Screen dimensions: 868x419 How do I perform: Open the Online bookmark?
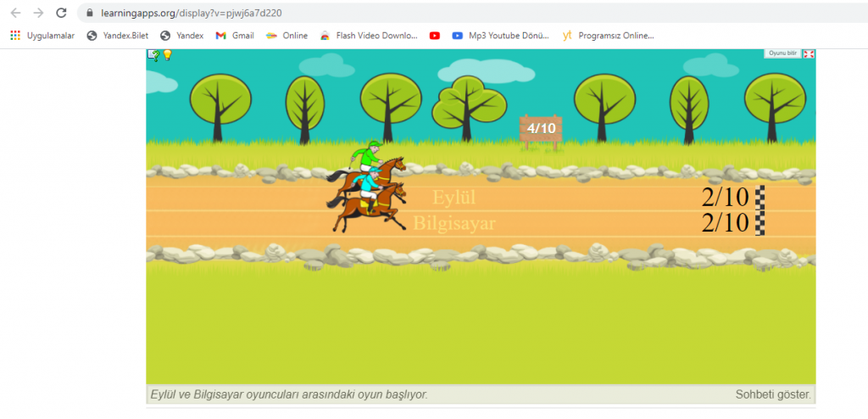(x=287, y=36)
